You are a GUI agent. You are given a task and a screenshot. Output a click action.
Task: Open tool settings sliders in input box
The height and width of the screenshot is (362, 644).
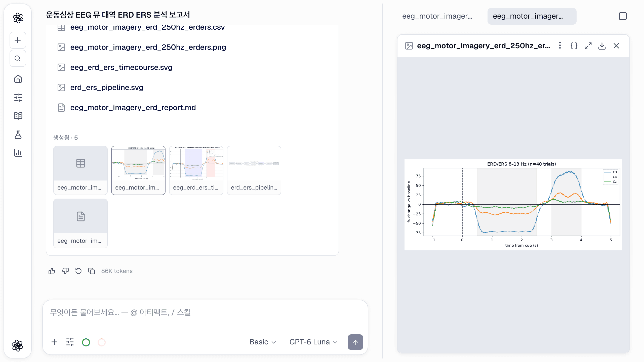pyautogui.click(x=70, y=342)
